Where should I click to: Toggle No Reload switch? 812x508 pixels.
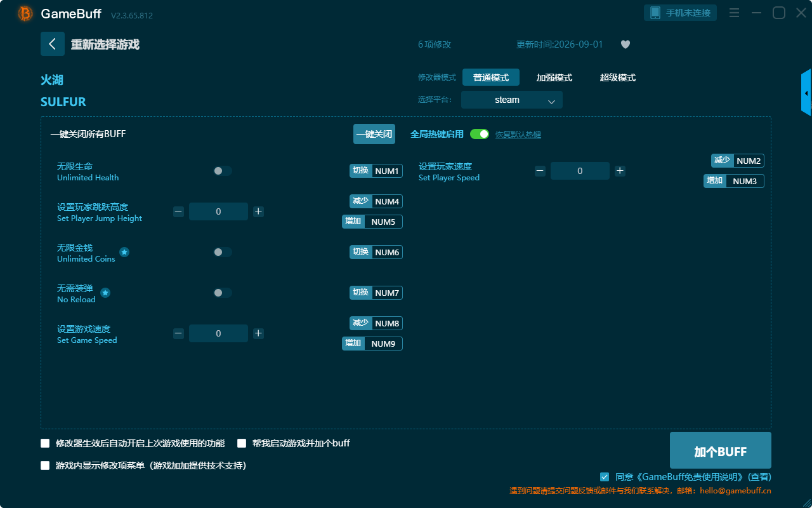click(x=222, y=293)
